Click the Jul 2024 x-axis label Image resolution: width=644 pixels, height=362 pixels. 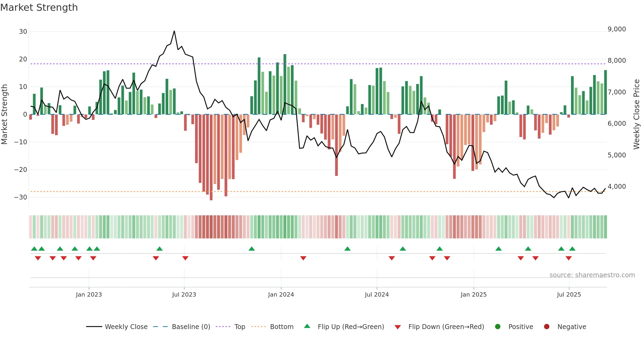pos(377,294)
